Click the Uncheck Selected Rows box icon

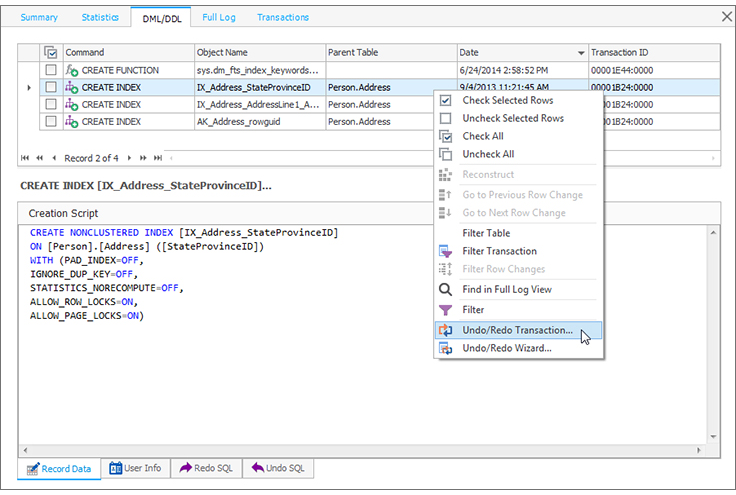pyautogui.click(x=445, y=118)
